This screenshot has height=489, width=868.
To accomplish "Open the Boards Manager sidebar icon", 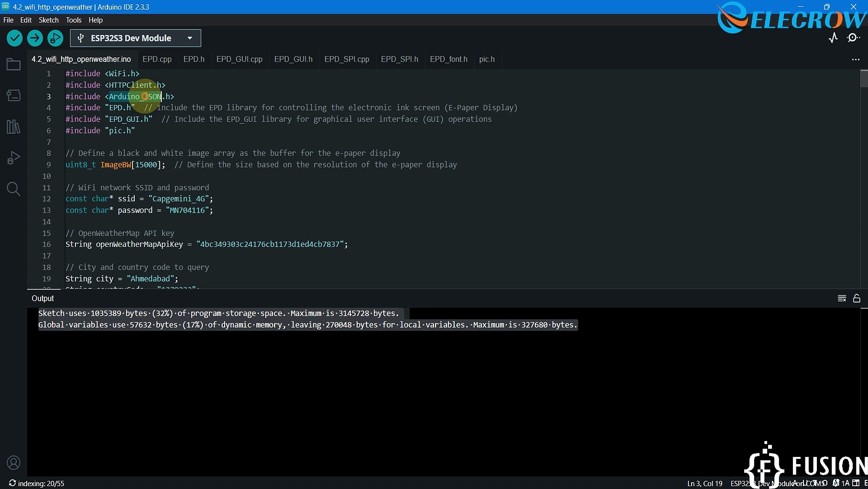I will 13,96.
